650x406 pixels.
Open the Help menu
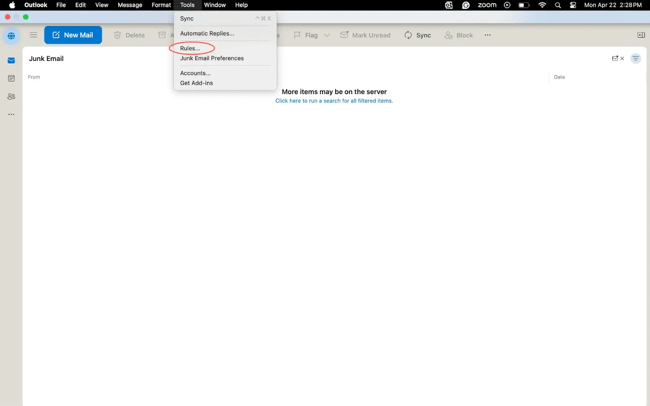coord(241,5)
